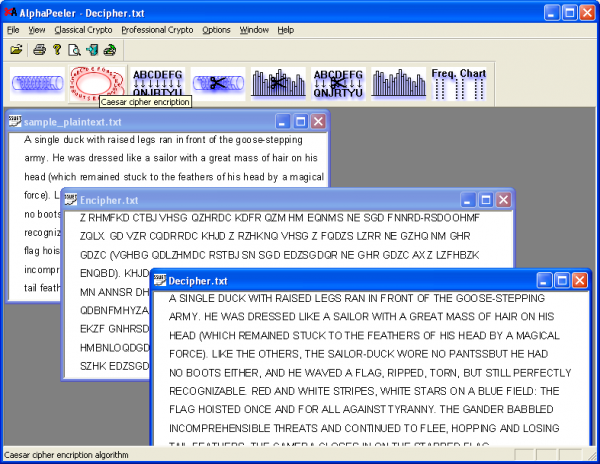Click the blue cylinder with scissors icon
Screen dimensions: 600x464
click(218, 83)
